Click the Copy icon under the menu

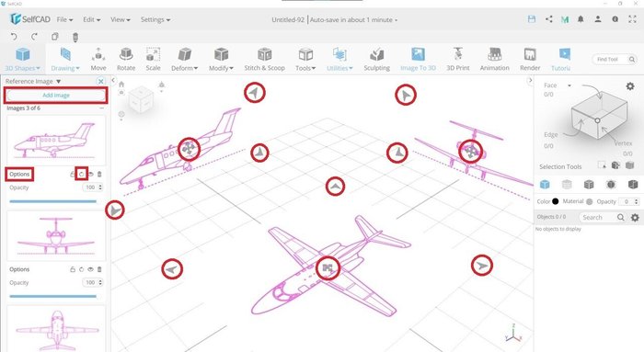click(x=54, y=37)
